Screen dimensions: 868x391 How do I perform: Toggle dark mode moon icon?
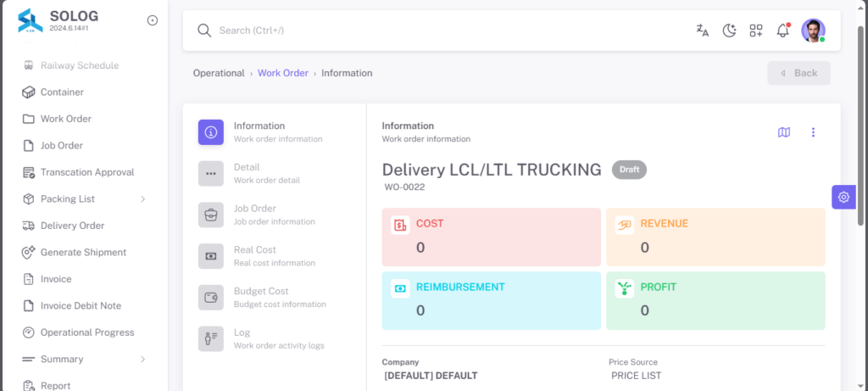pyautogui.click(x=729, y=31)
